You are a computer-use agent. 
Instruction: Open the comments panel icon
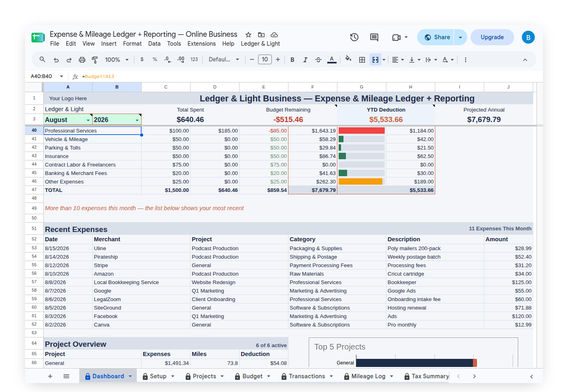pos(374,37)
